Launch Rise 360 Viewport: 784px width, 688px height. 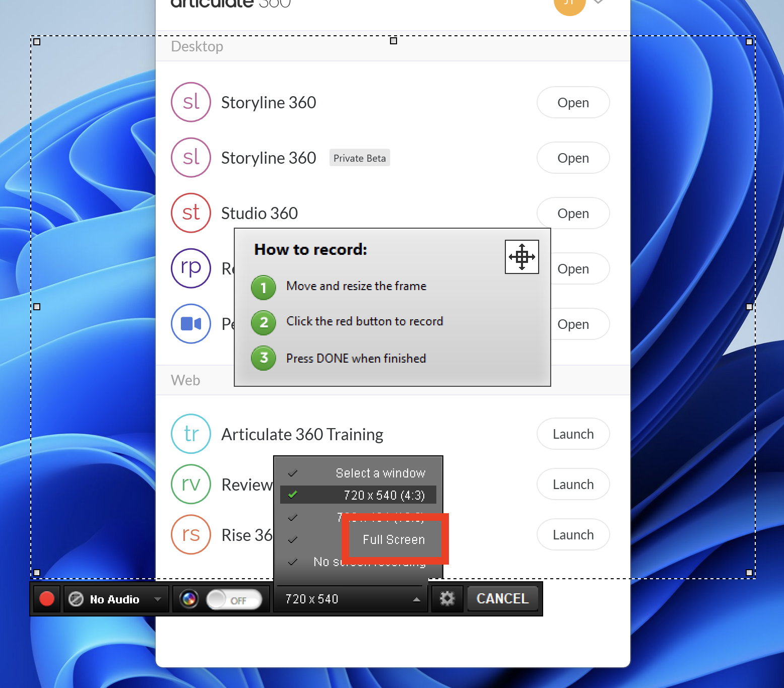point(573,534)
